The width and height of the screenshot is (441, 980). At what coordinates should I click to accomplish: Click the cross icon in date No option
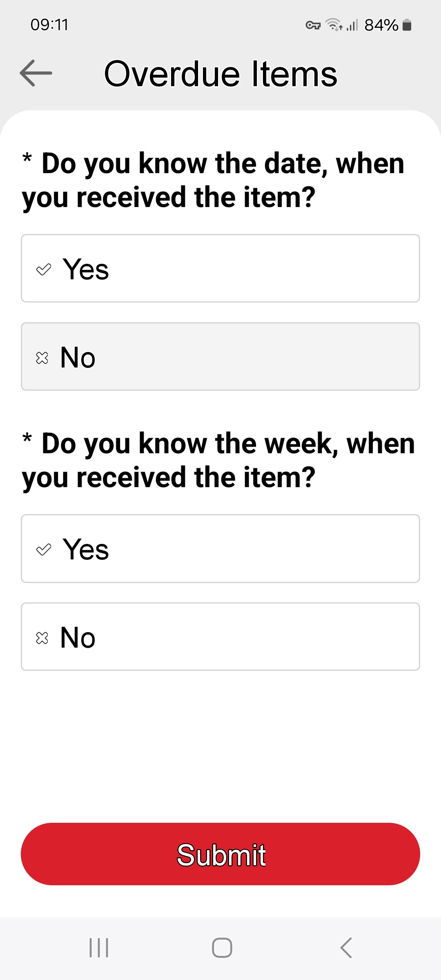point(42,358)
